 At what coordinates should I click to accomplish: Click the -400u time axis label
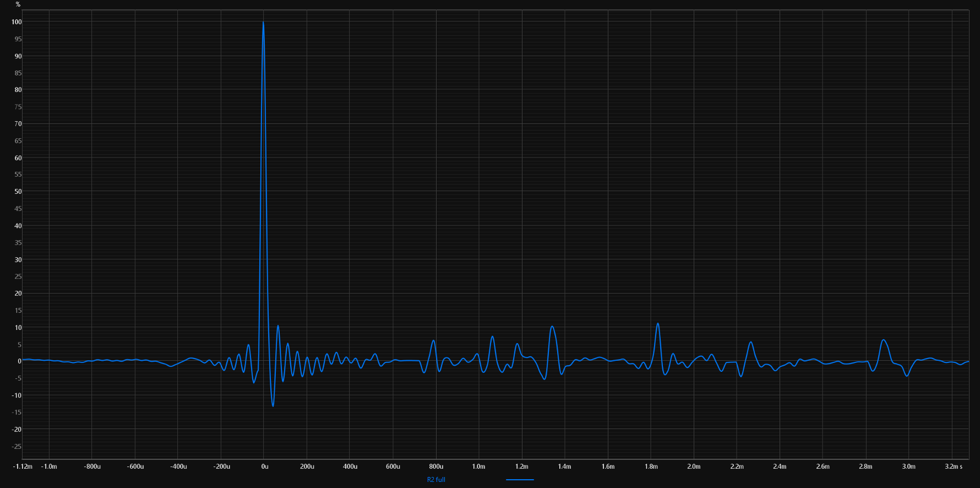[178, 467]
